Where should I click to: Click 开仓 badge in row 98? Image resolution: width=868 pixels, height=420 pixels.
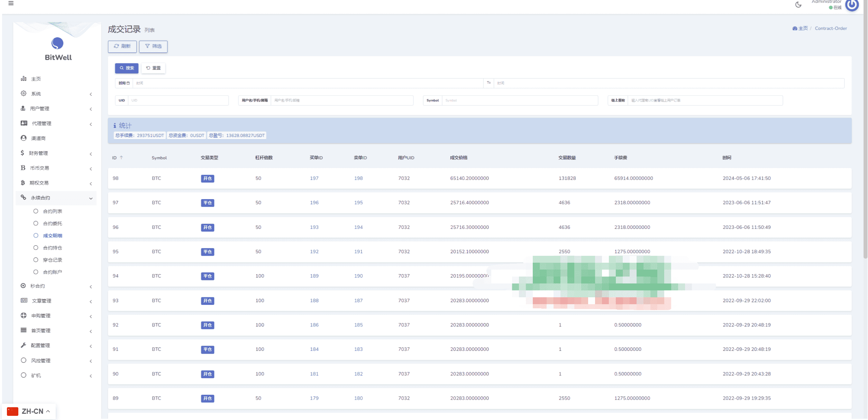pyautogui.click(x=208, y=178)
